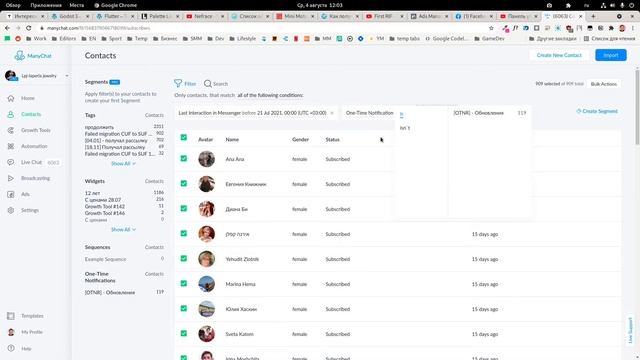
Task: Expand the Widgets list with Show All
Action: 123,229
